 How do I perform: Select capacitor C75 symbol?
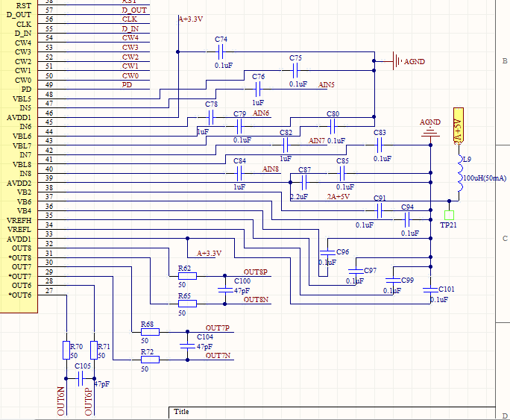(295, 70)
